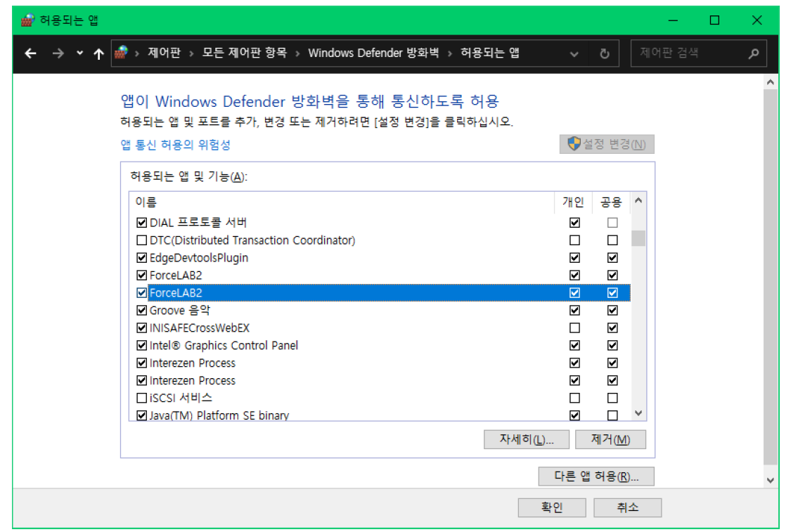
Task: Click the 이름 column header
Action: (x=342, y=202)
